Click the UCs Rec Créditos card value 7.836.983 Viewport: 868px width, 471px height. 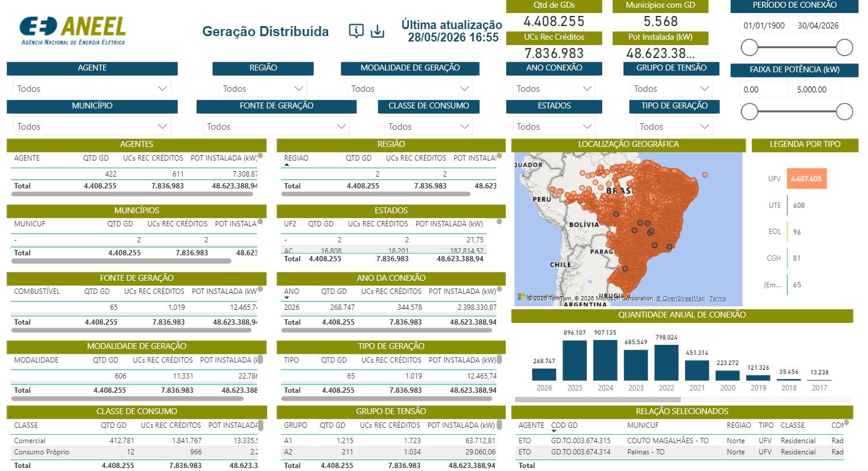[x=554, y=53]
